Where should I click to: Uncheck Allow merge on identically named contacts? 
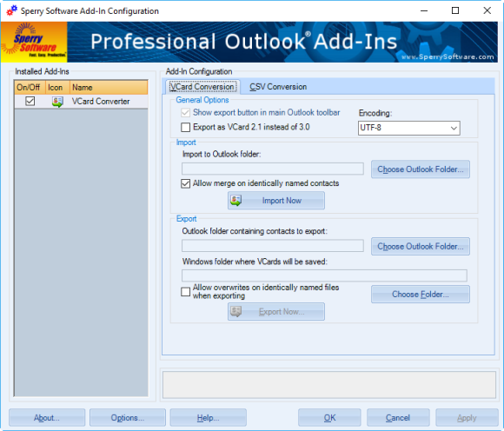pos(185,183)
